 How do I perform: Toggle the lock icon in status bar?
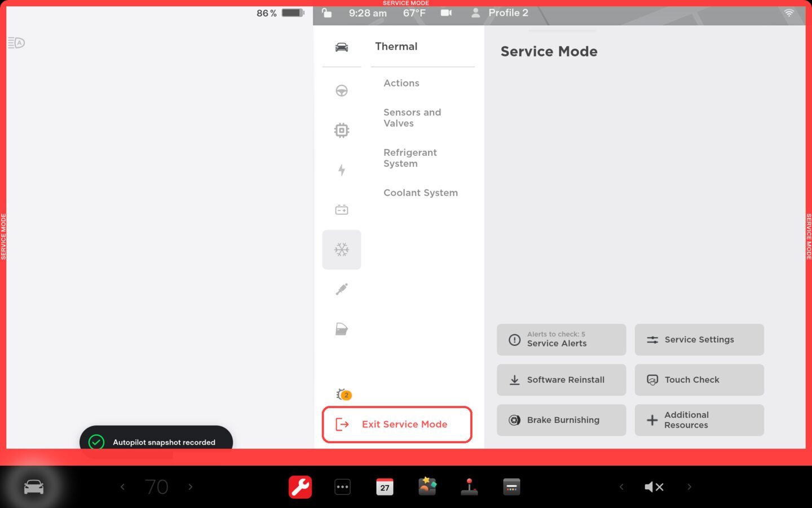pos(326,13)
